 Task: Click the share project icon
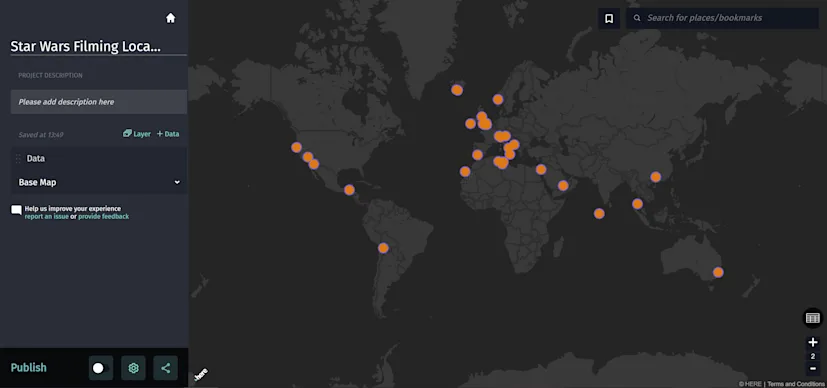166,368
